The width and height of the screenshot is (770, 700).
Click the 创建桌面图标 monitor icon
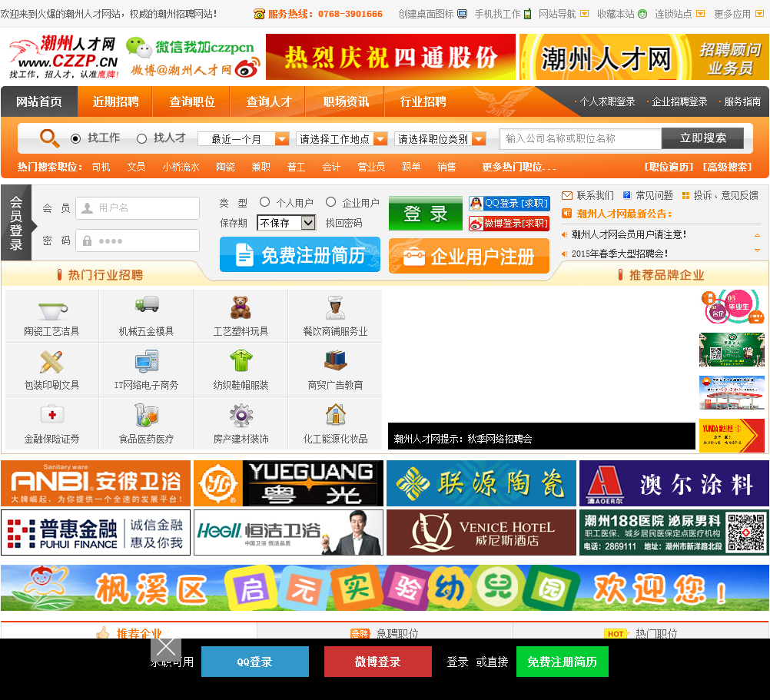point(462,14)
